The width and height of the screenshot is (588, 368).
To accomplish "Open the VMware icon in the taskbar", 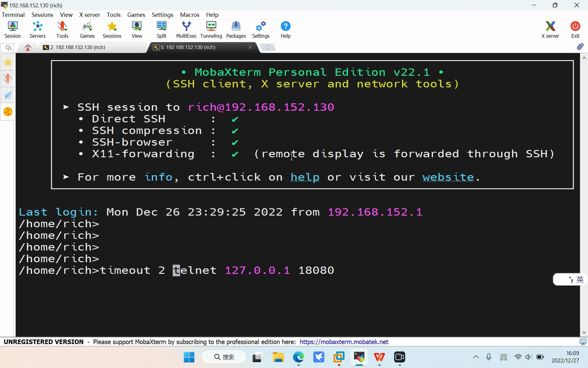I will click(x=339, y=357).
